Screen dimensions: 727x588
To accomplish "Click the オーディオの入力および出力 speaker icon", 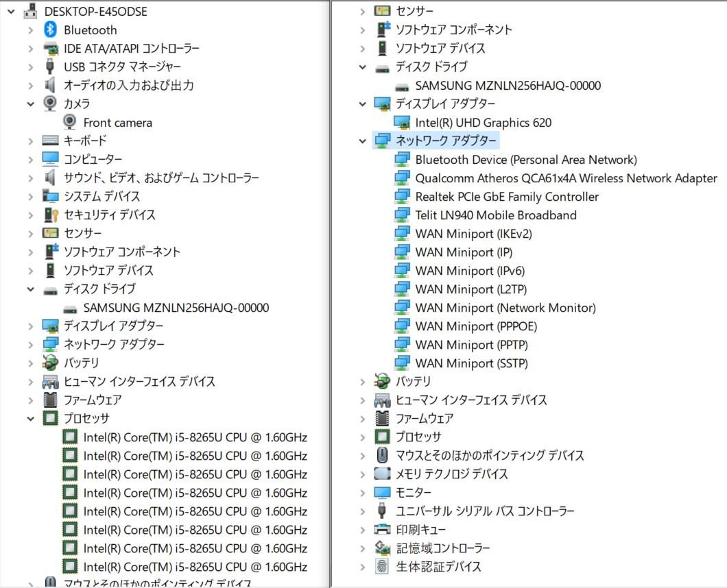I will pyautogui.click(x=50, y=85).
